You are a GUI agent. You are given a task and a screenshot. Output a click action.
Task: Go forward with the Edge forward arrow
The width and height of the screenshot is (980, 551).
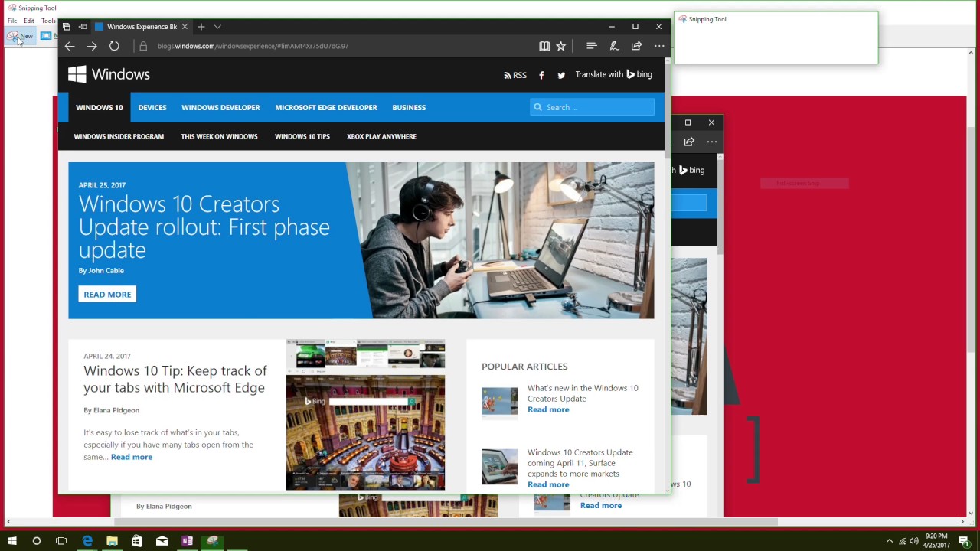tap(92, 46)
